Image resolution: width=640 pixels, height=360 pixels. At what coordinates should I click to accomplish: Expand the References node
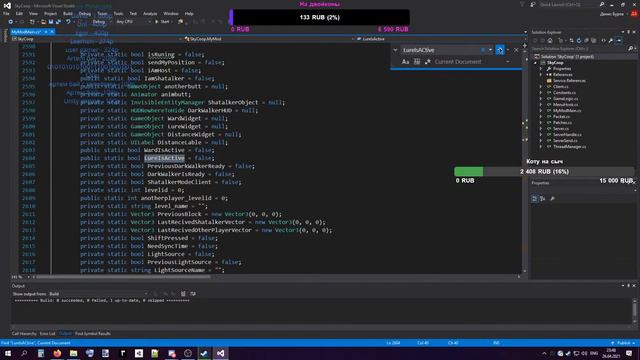pyautogui.click(x=541, y=75)
